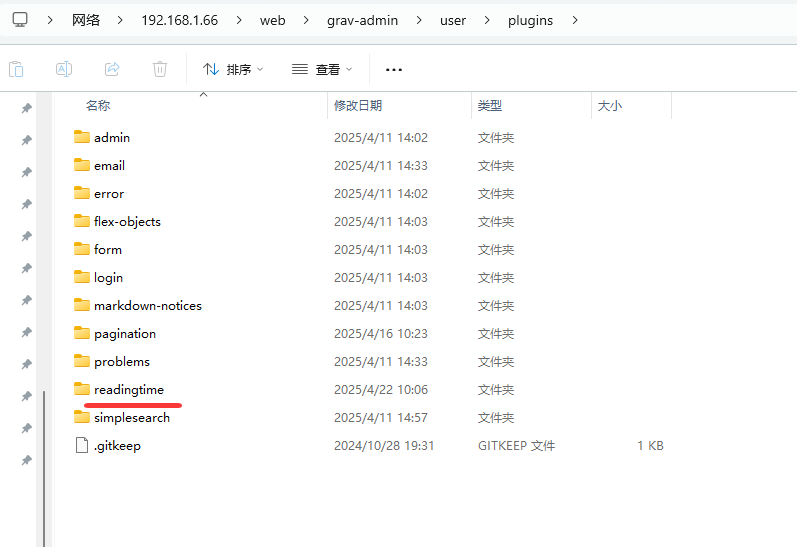The width and height of the screenshot is (797, 547).
Task: Click the pin icon beside the admin row
Action: coord(26,140)
